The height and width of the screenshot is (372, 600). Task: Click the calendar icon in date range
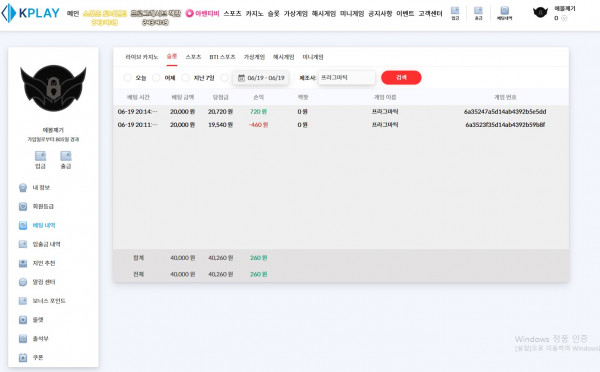click(x=241, y=78)
